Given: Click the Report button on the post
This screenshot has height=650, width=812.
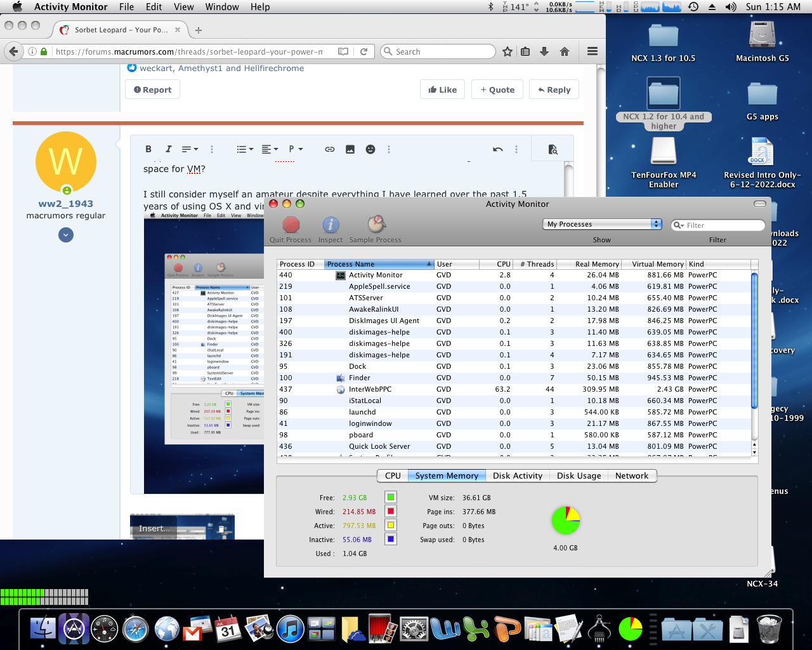Looking at the screenshot, I should [x=153, y=90].
